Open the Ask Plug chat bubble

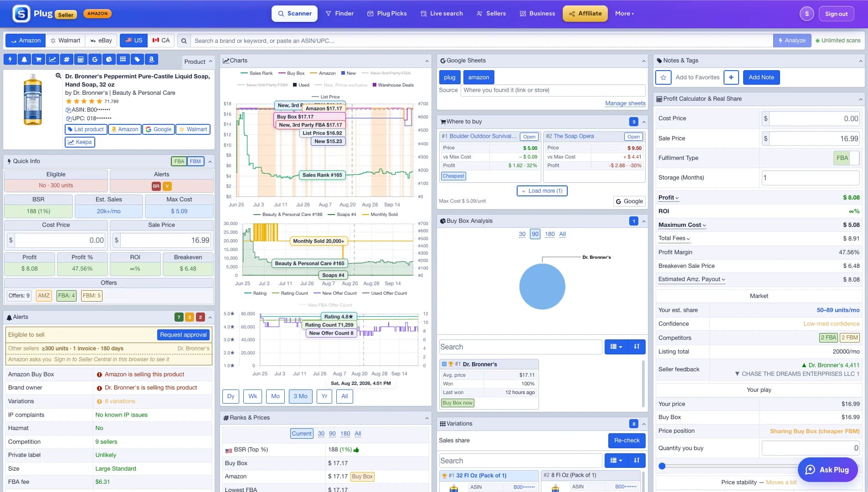click(827, 470)
